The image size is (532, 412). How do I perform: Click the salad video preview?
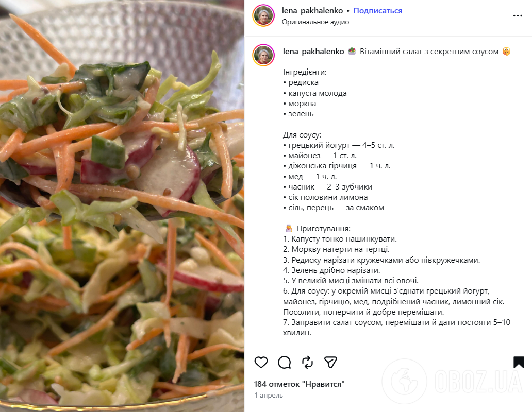point(122,206)
